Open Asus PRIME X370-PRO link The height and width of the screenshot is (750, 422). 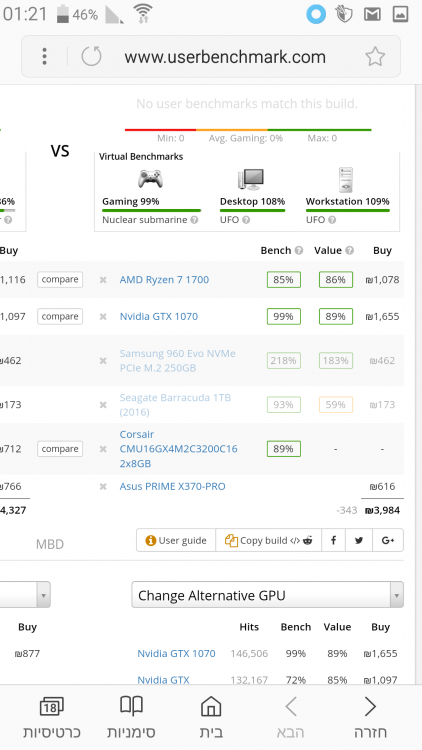click(x=172, y=486)
